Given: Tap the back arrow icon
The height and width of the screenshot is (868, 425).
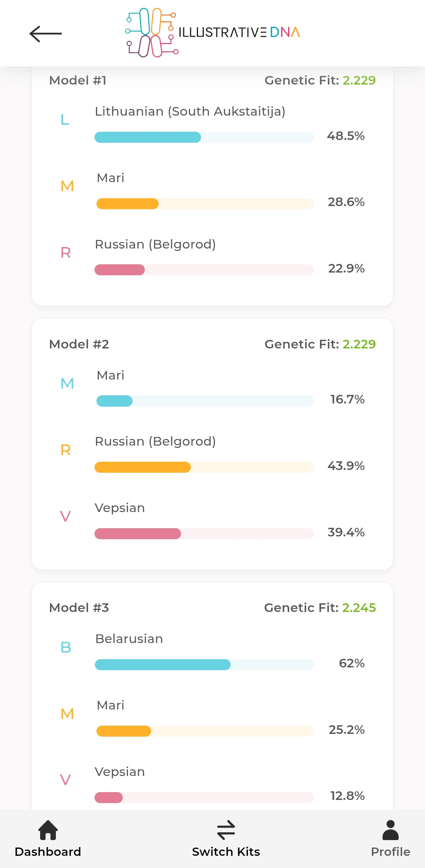Looking at the screenshot, I should coord(46,34).
